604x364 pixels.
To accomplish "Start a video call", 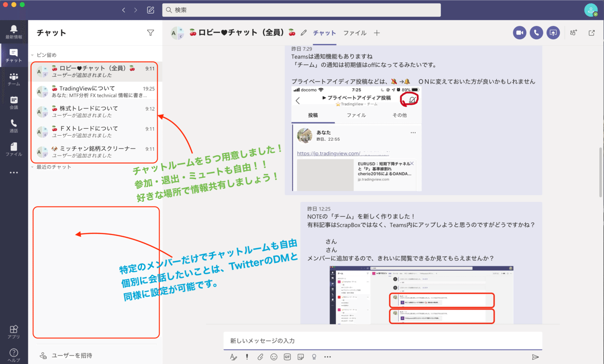I will [x=520, y=33].
